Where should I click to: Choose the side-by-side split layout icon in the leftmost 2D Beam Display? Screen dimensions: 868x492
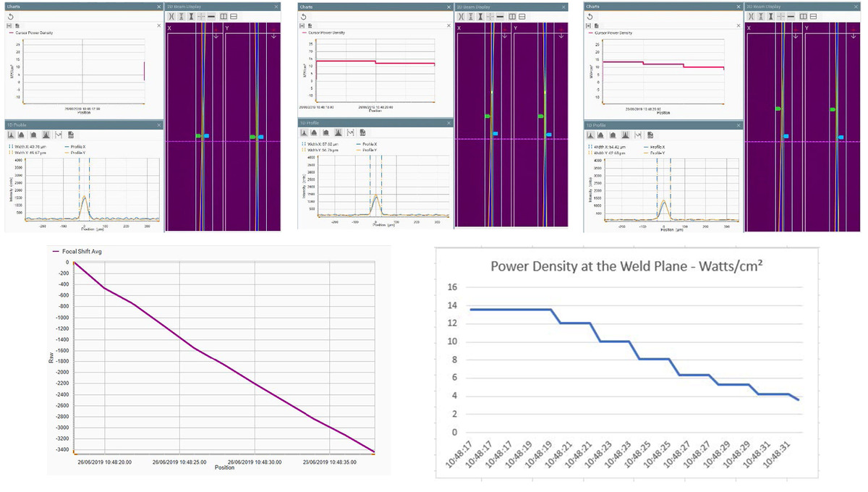point(224,16)
